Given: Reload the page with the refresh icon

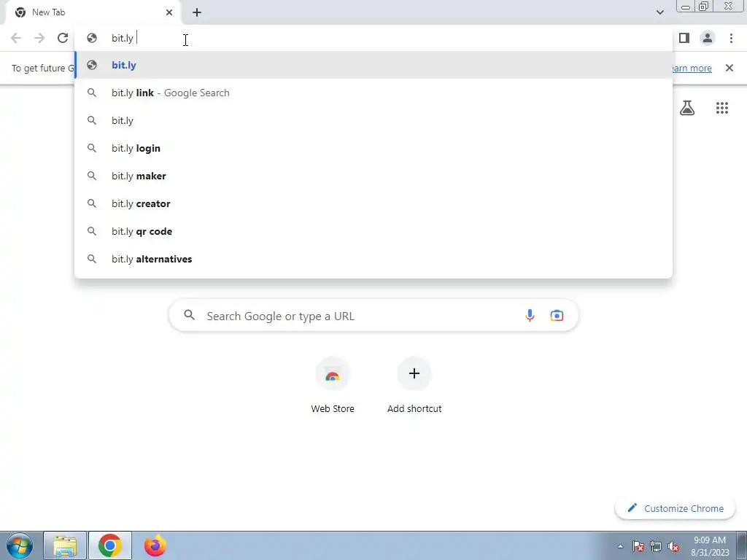Looking at the screenshot, I should (x=63, y=38).
